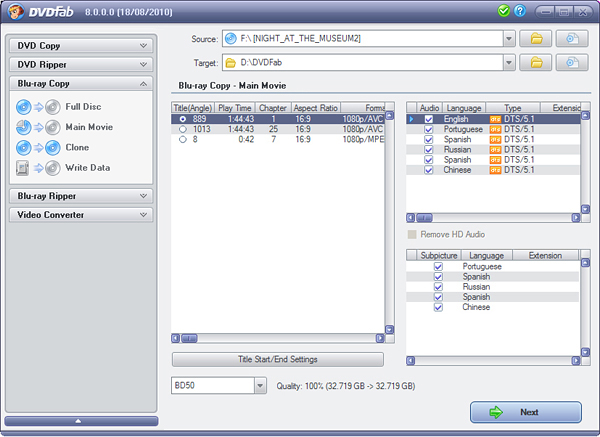600x437 pixels.
Task: Open the Source path dropdown arrow
Action: [x=509, y=39]
